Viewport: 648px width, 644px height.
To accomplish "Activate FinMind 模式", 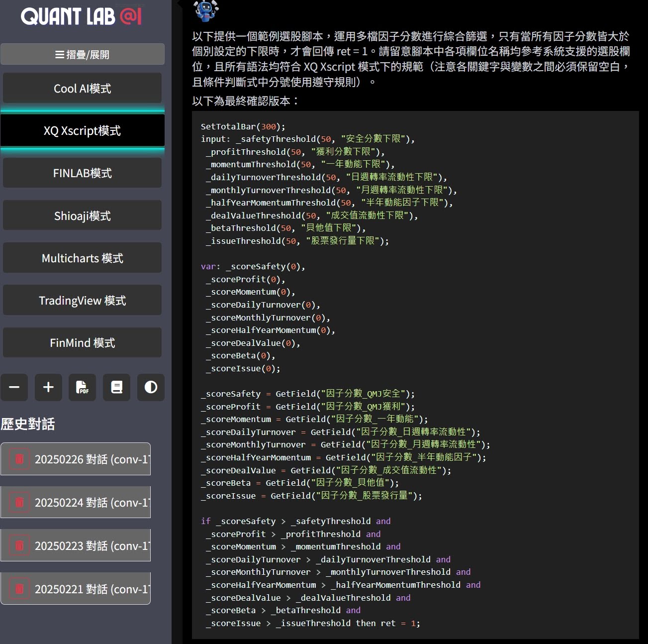I will tap(83, 342).
